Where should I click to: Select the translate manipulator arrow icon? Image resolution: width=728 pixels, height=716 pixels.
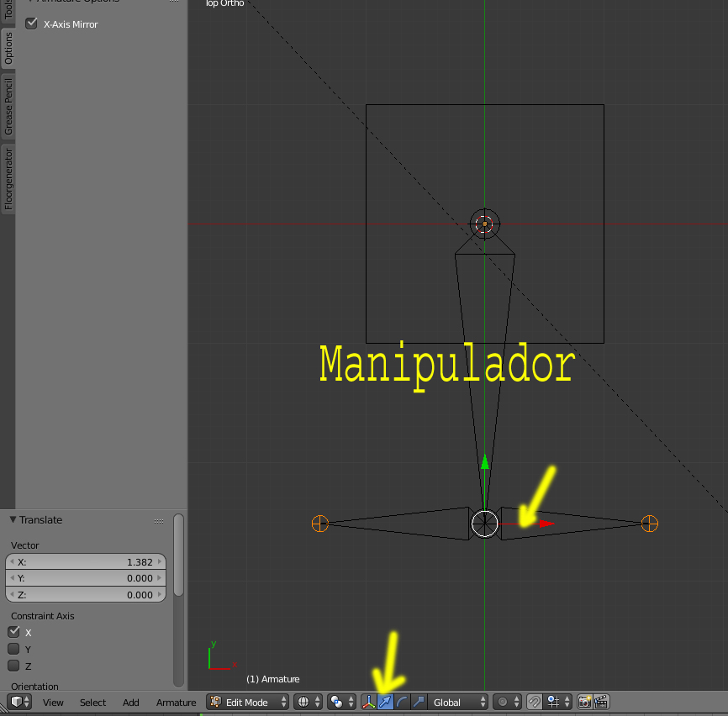tap(385, 702)
